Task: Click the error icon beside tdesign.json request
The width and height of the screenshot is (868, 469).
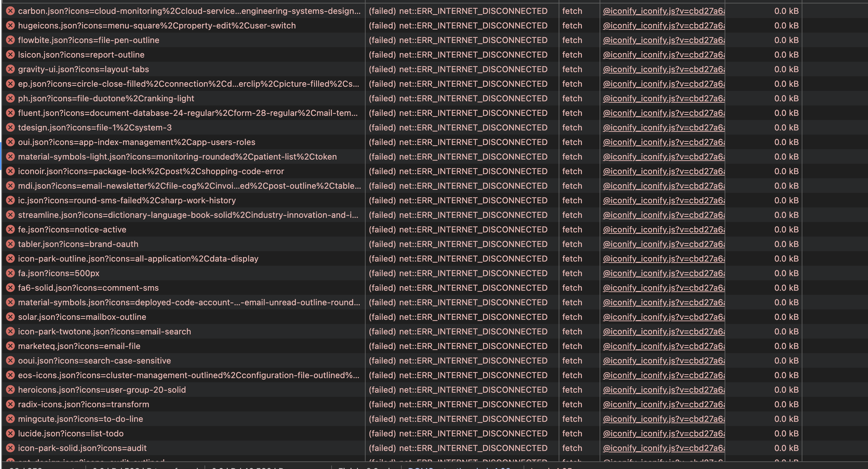Action: [10, 128]
